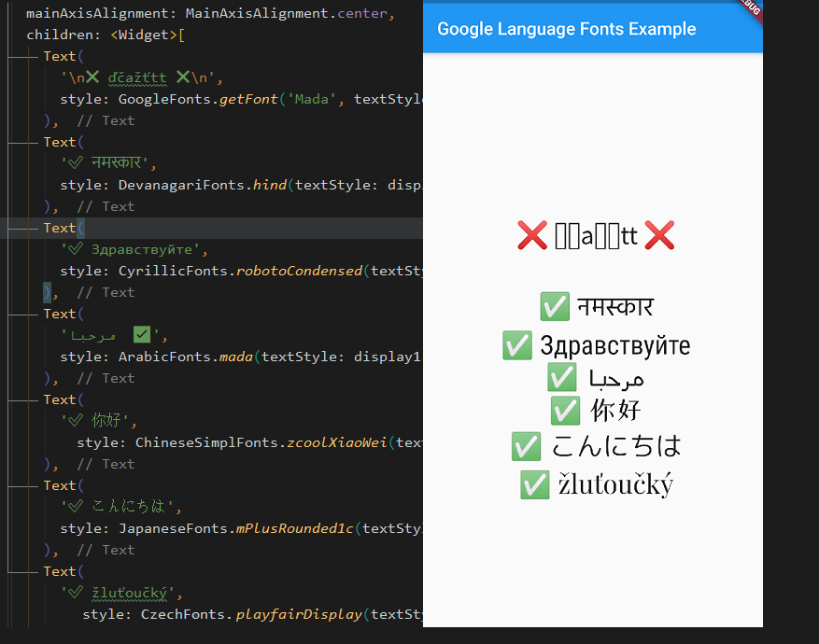Viewport: 819px width, 644px height.
Task: Click the check mark before Здравствуйте in the code
Action: [76, 249]
